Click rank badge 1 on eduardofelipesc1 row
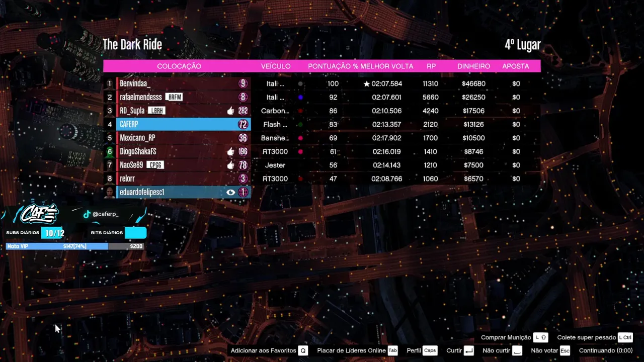Viewport: 644px width, 362px height. coord(243,192)
